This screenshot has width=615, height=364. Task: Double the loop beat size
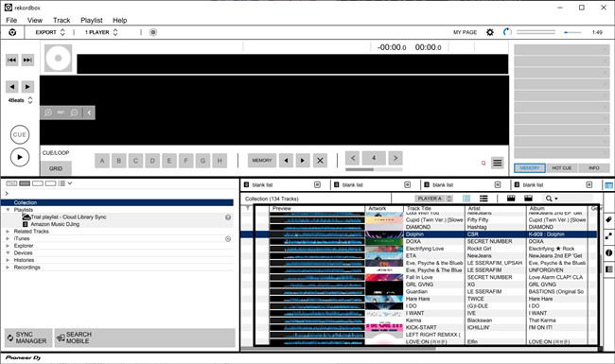[395, 158]
